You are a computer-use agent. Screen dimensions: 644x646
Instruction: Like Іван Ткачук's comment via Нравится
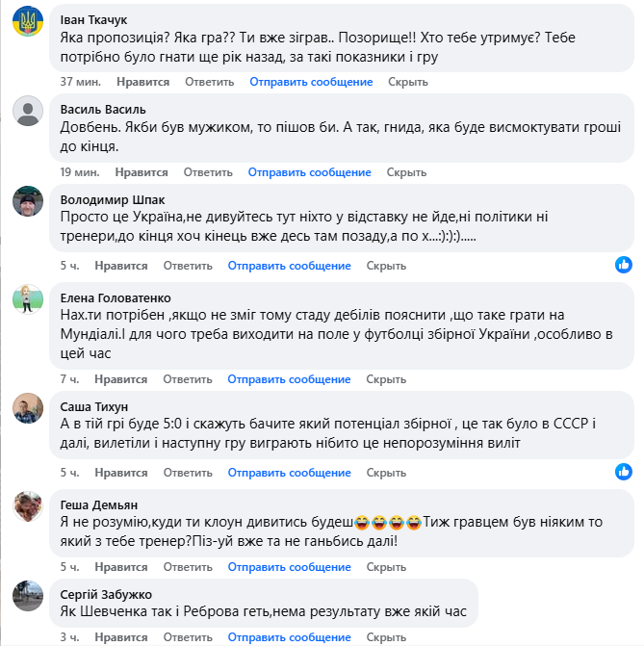pyautogui.click(x=141, y=82)
